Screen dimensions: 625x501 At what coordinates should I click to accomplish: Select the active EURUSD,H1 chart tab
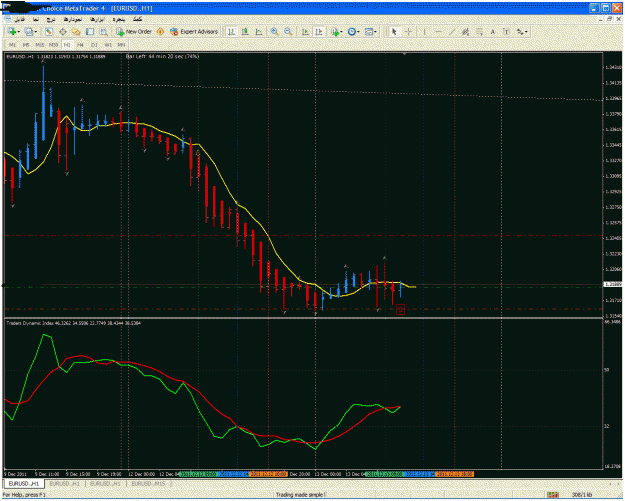pos(24,483)
